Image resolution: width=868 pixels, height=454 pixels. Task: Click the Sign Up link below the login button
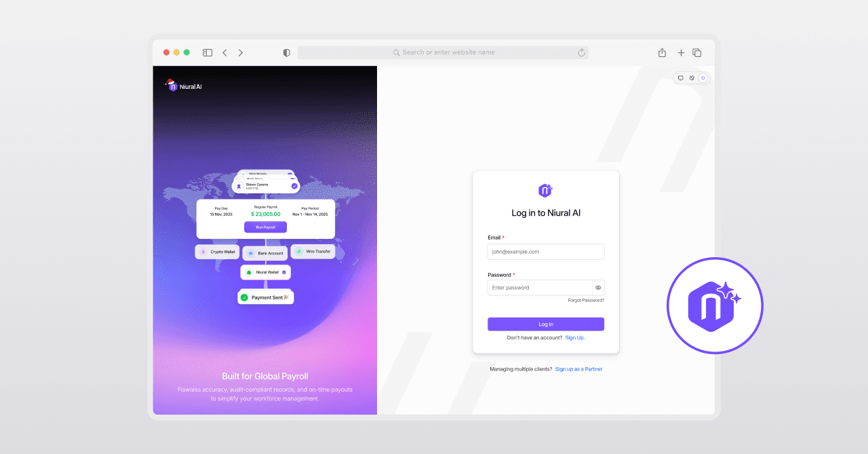coord(574,337)
